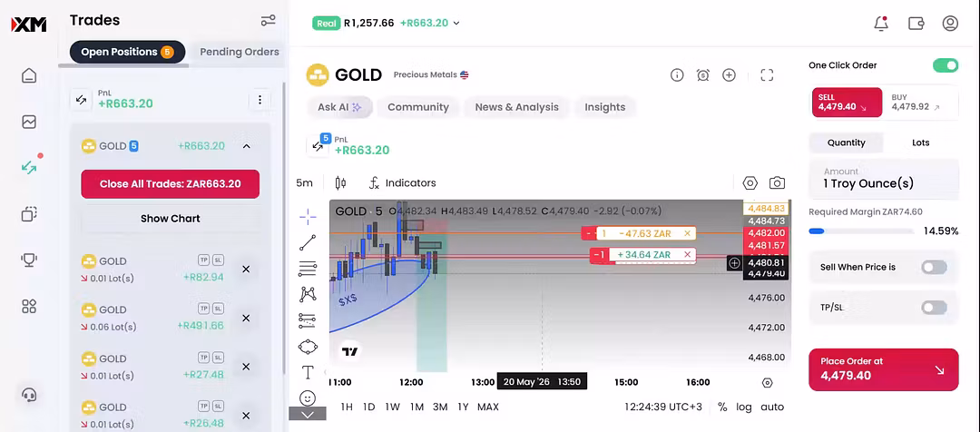Expand more drawing tools chevron
Image resolution: width=980 pixels, height=432 pixels.
point(308,414)
